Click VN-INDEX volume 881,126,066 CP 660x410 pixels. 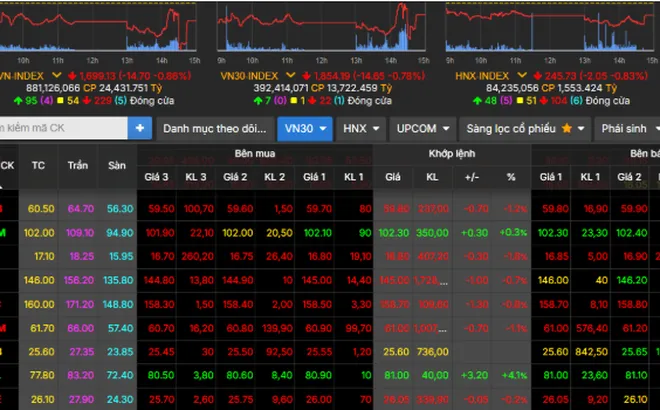(61, 88)
